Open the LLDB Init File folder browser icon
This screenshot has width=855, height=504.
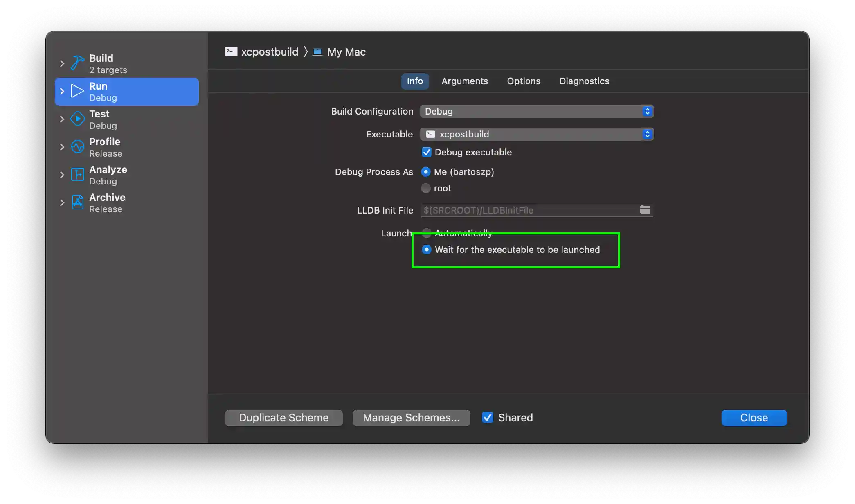click(645, 210)
